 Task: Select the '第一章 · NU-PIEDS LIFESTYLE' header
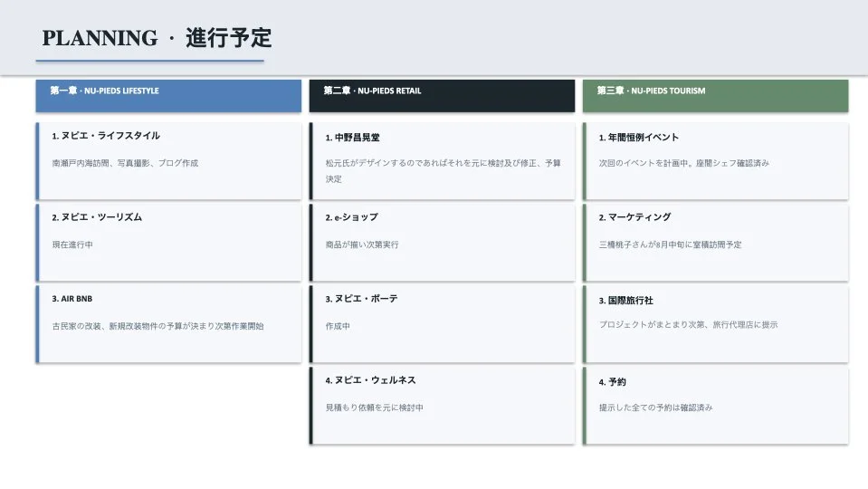point(168,96)
